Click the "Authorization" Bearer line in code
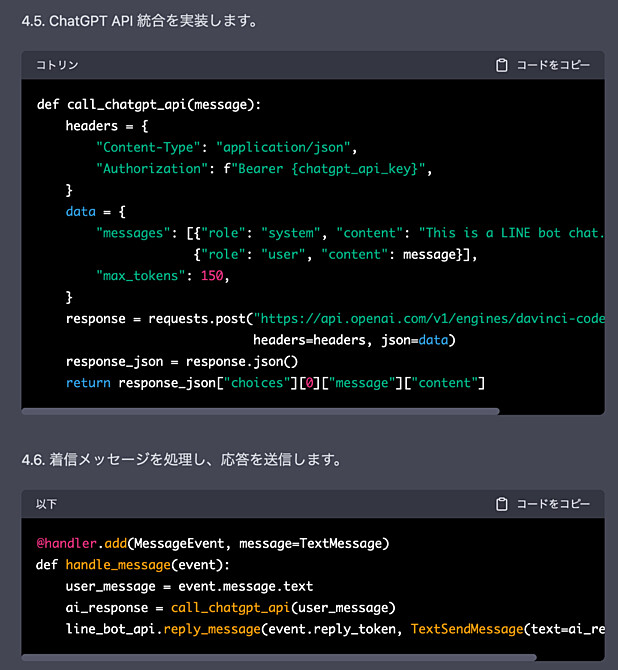Image resolution: width=618 pixels, height=670 pixels. tap(264, 169)
